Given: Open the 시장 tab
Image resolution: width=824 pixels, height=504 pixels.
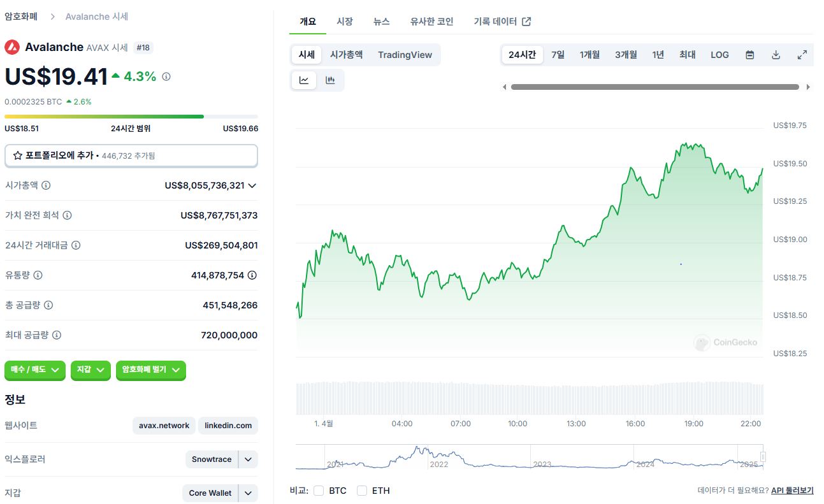Looking at the screenshot, I should point(345,22).
